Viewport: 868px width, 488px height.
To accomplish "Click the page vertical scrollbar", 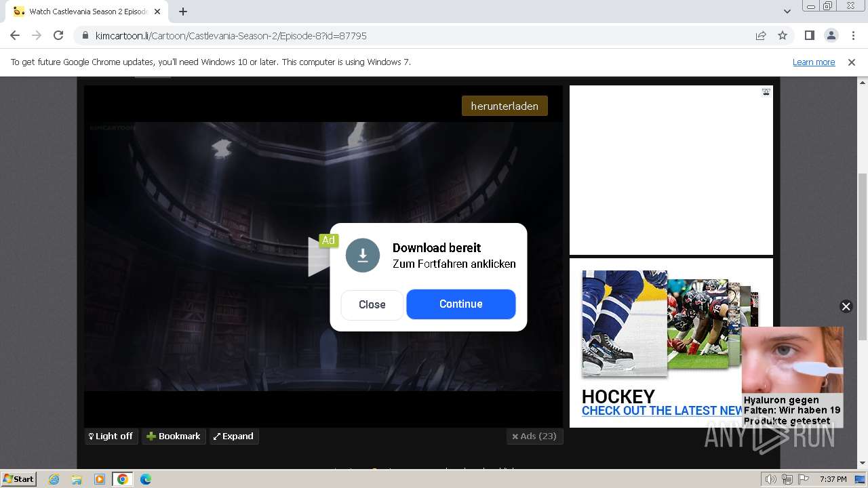I will (x=863, y=258).
